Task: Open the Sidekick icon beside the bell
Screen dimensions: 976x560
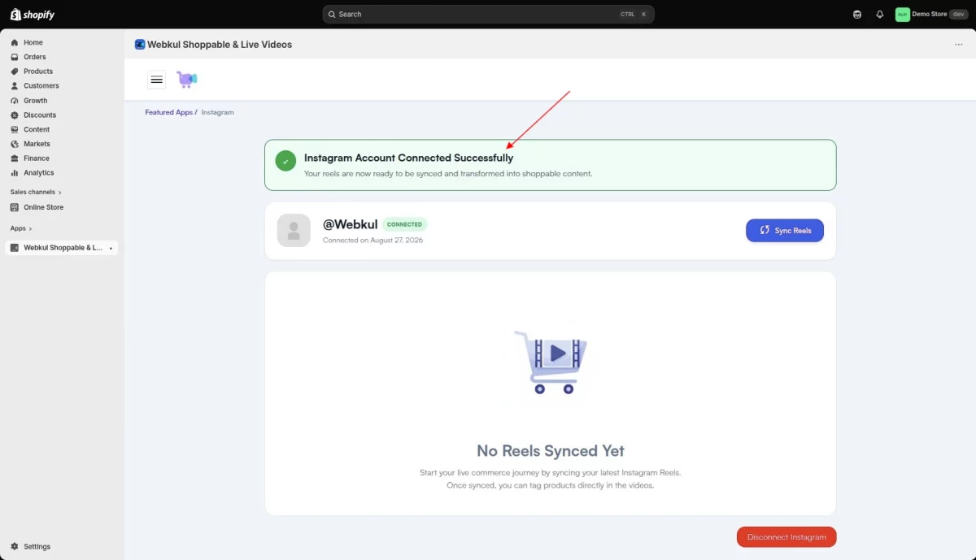Action: pyautogui.click(x=857, y=14)
